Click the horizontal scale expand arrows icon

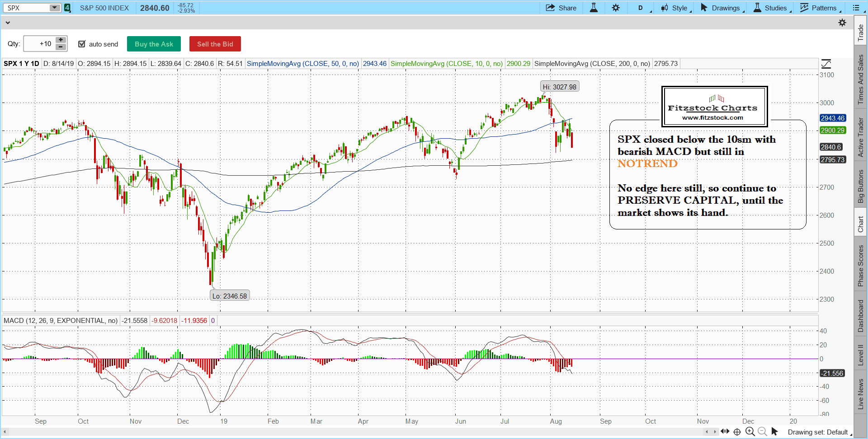(725, 432)
